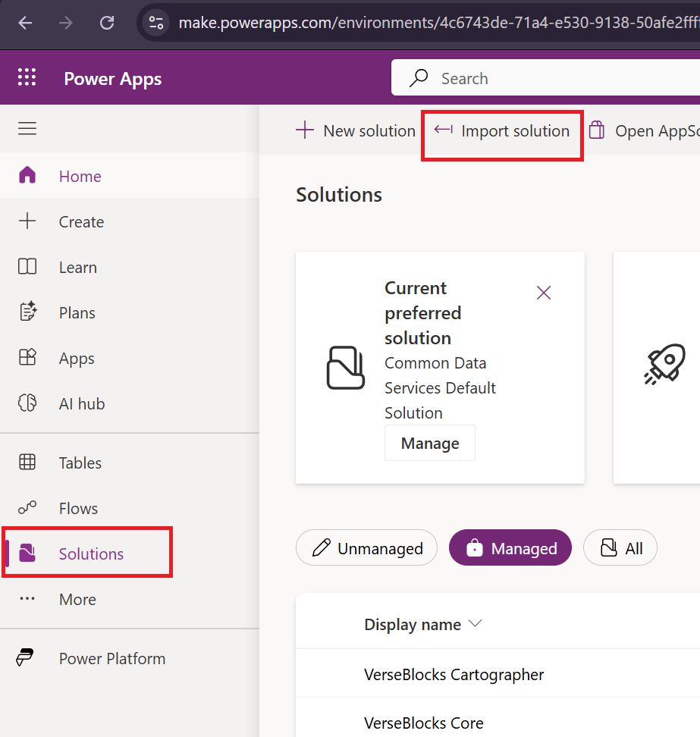Click the AI hub brain icon
The image size is (700, 737).
point(27,403)
